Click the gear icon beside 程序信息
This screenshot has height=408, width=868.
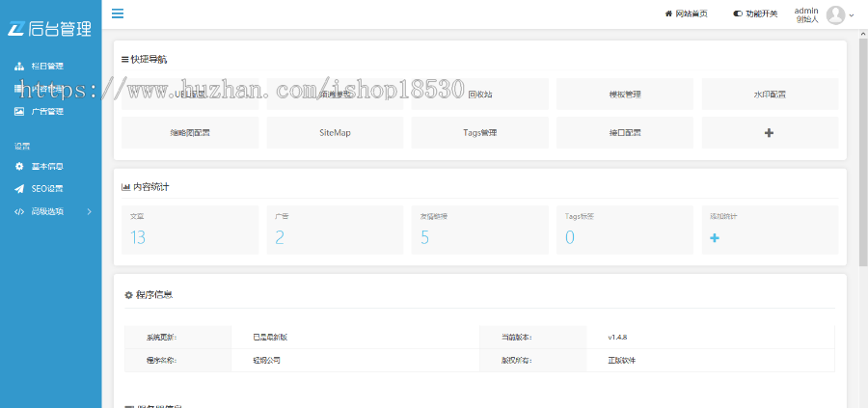(128, 295)
